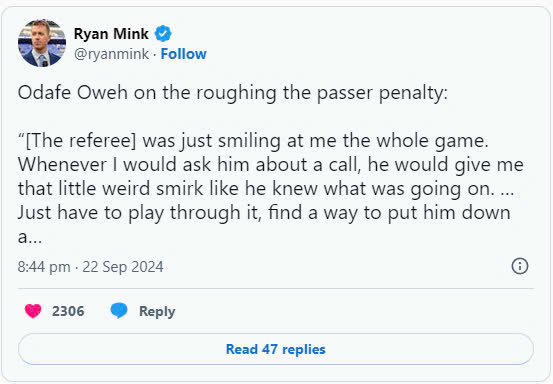Click the 22 Sep 2024 date text
This screenshot has height=384, width=553.
pos(123,267)
